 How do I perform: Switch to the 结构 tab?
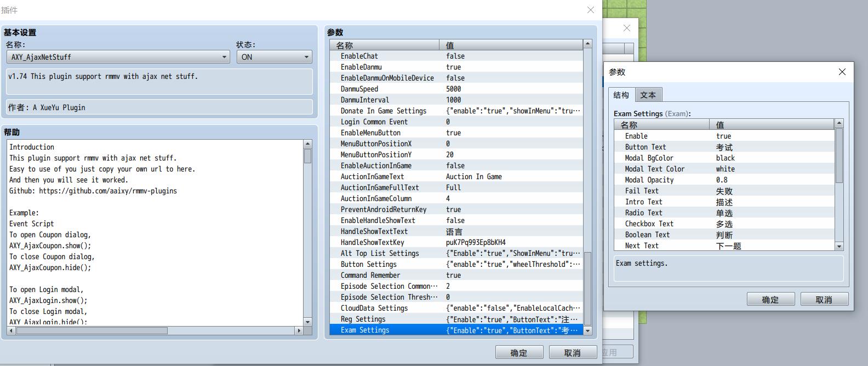[x=621, y=95]
